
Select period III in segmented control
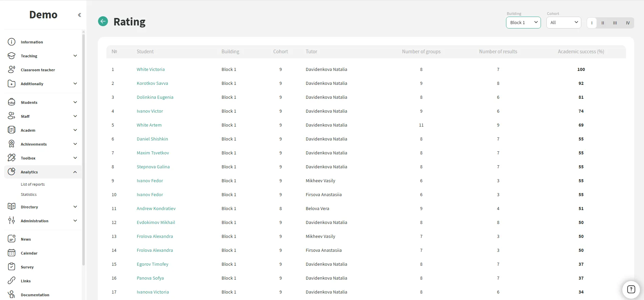pos(615,23)
